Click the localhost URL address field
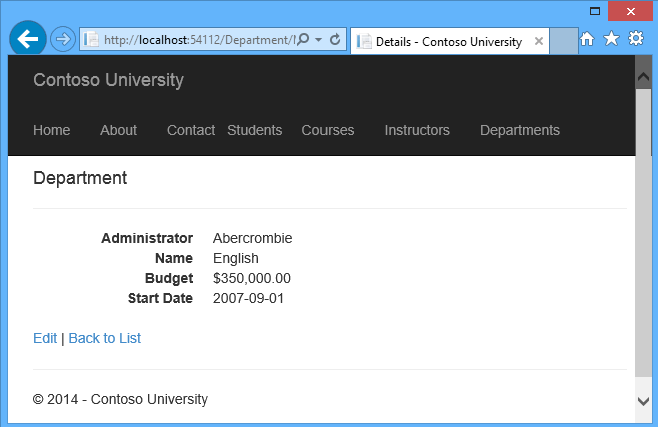This screenshot has width=658, height=427. (198, 40)
